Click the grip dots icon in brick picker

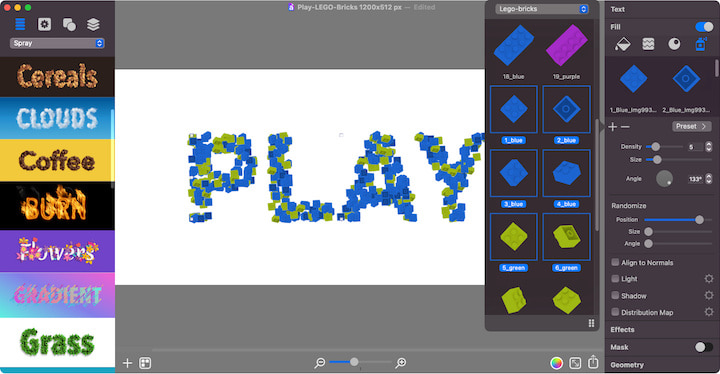tap(591, 323)
